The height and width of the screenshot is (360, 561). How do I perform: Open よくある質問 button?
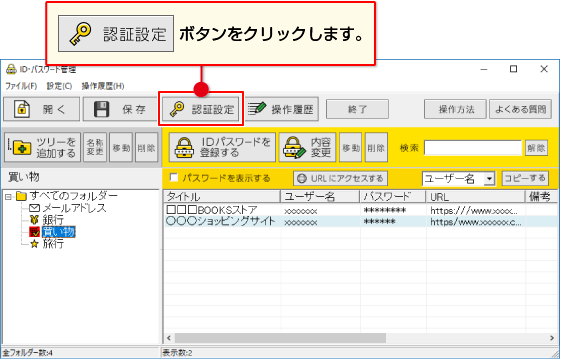(520, 109)
